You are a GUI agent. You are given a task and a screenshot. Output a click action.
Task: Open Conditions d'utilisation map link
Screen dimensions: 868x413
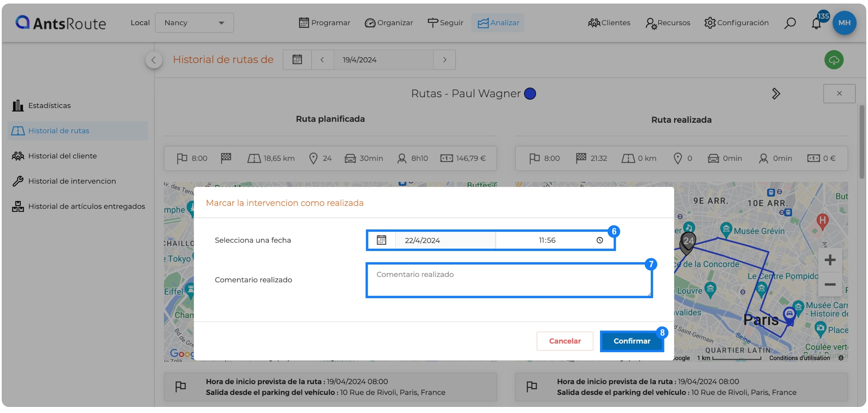point(799,358)
